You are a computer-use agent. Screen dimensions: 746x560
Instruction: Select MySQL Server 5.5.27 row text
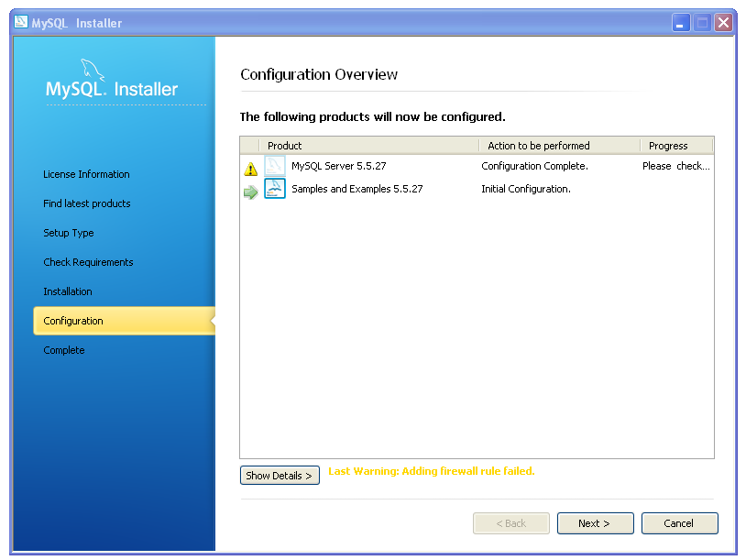coord(339,166)
